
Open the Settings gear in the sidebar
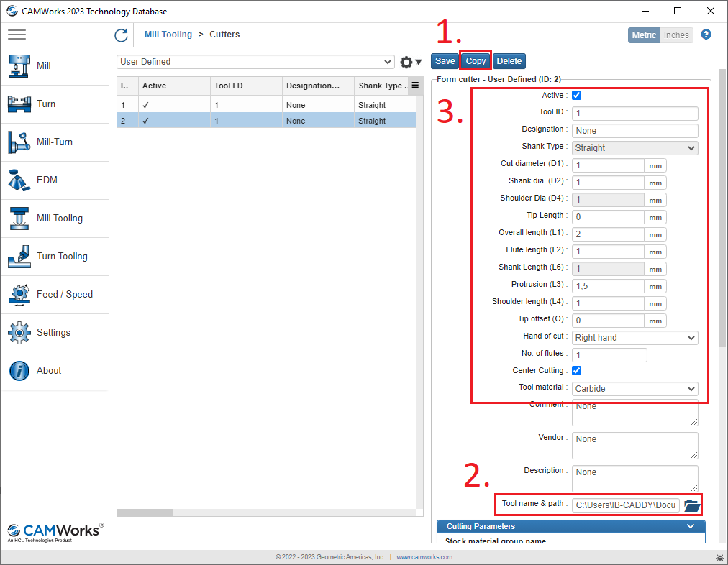click(x=19, y=333)
